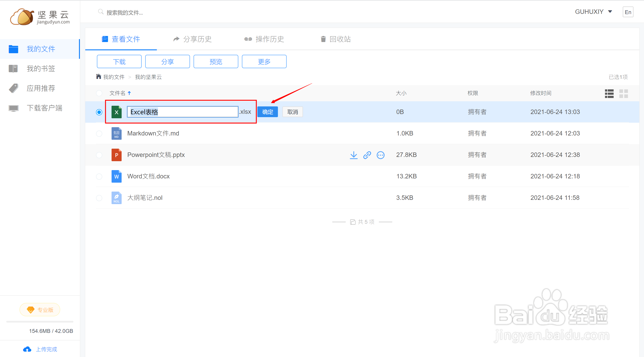Click the storage text 154.6MB / 42.0GB
The image size is (644, 357).
click(x=51, y=331)
